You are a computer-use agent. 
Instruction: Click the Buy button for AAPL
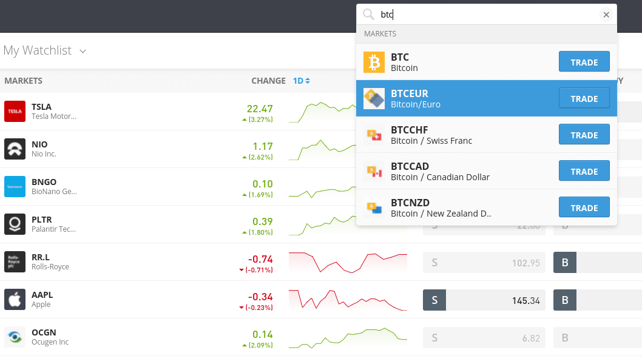tap(565, 300)
